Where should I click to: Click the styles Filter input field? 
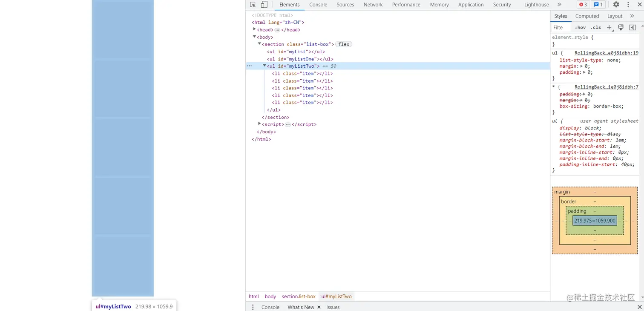(561, 27)
